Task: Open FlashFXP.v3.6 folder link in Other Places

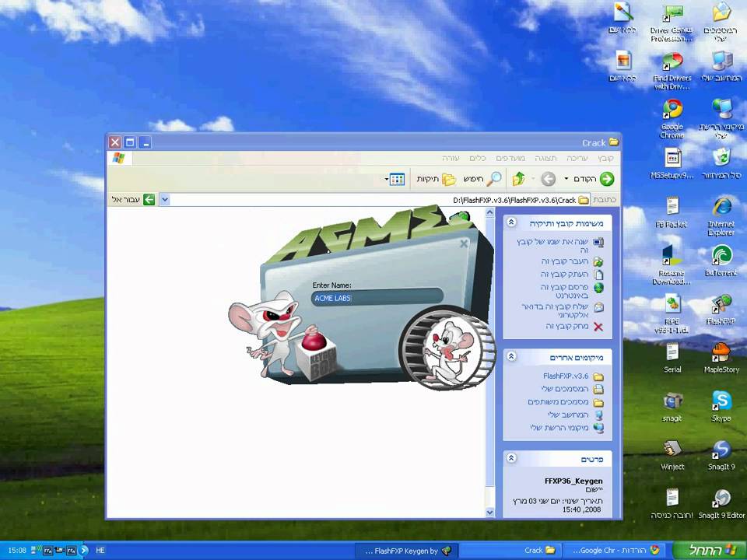Action: click(x=573, y=376)
